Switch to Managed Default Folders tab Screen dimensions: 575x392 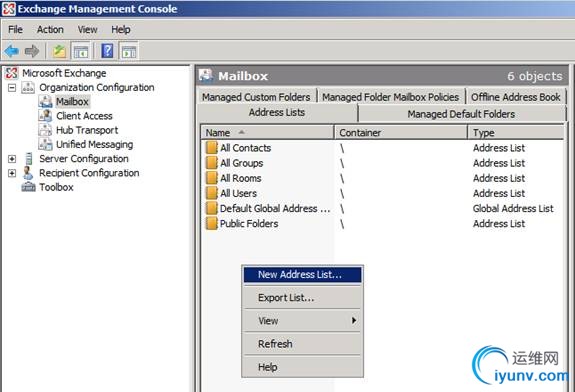pos(461,114)
